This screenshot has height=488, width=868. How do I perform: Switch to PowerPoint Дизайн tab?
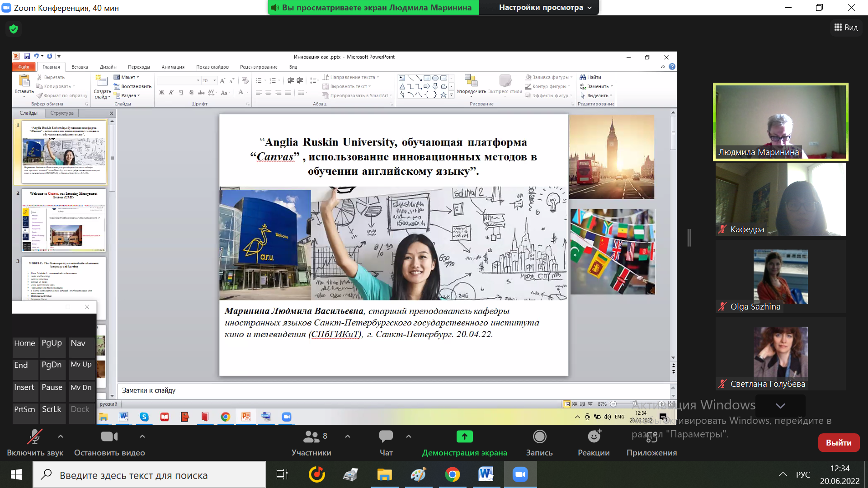click(108, 67)
